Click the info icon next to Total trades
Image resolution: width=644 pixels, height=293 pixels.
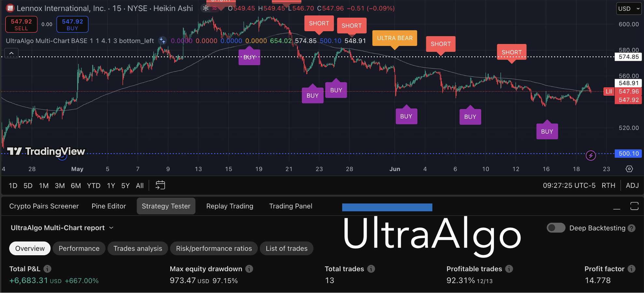pos(371,269)
